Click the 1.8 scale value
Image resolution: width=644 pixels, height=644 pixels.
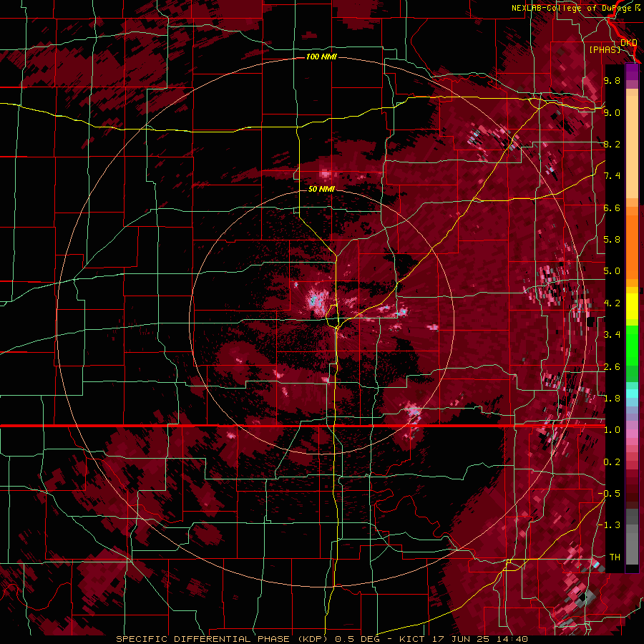click(x=612, y=399)
